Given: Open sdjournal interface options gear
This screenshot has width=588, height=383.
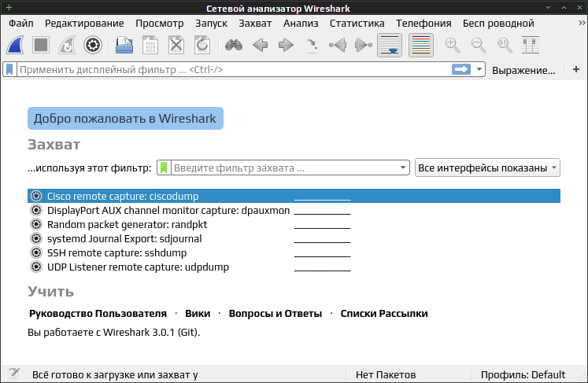Looking at the screenshot, I should [36, 239].
